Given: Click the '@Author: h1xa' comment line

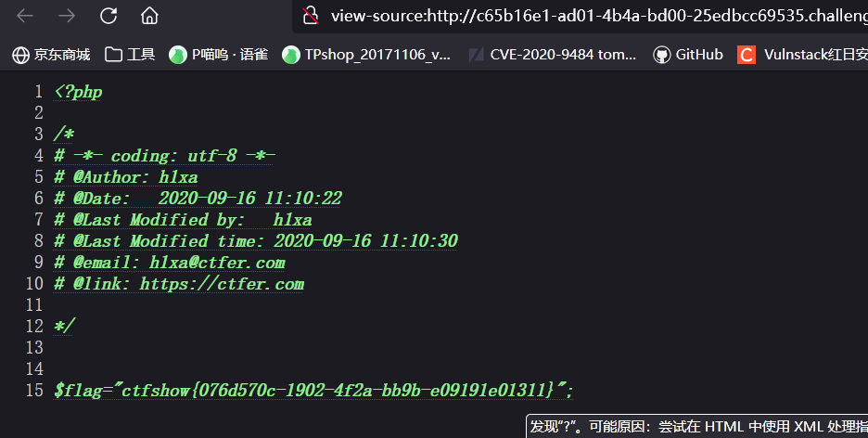Looking at the screenshot, I should pos(126,177).
